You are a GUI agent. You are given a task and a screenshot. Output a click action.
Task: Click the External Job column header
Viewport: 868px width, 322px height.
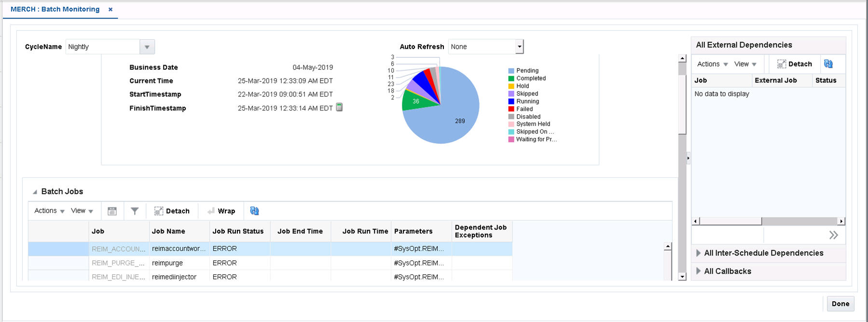783,80
